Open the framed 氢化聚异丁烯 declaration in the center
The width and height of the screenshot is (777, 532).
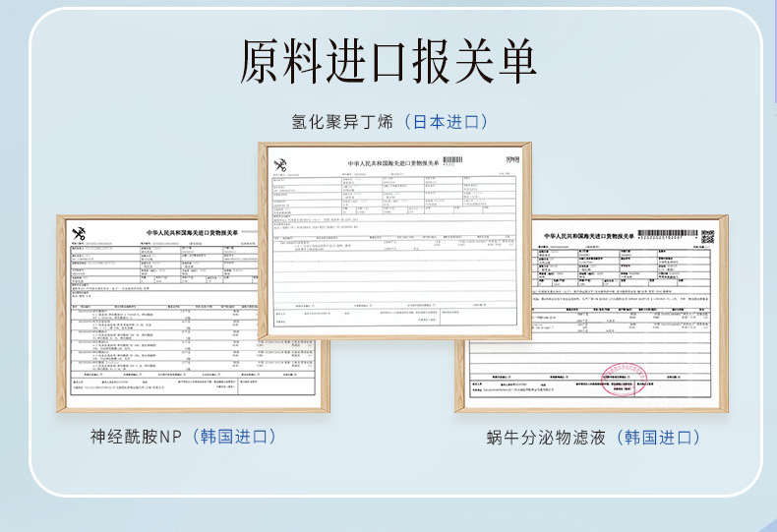[394, 241]
